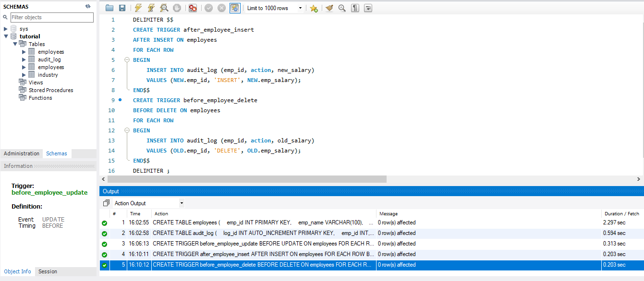Click the Save SQL script icon

coord(122,8)
